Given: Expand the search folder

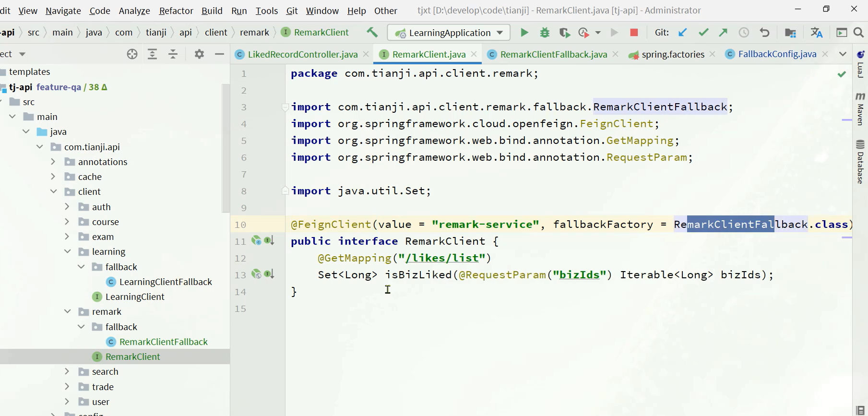Looking at the screenshot, I should tap(67, 371).
